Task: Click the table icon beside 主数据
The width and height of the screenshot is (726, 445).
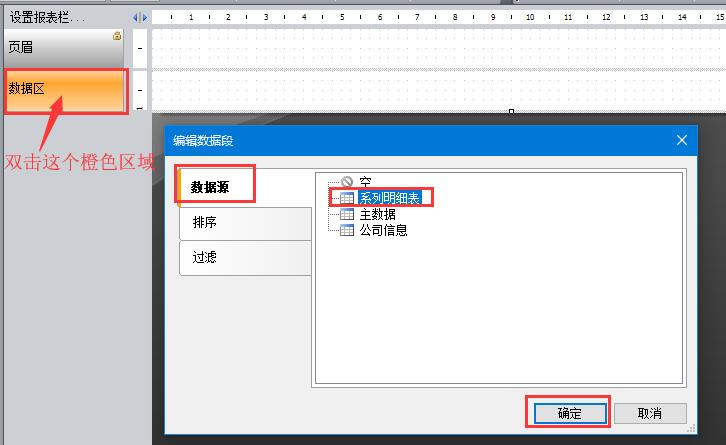Action: (347, 214)
